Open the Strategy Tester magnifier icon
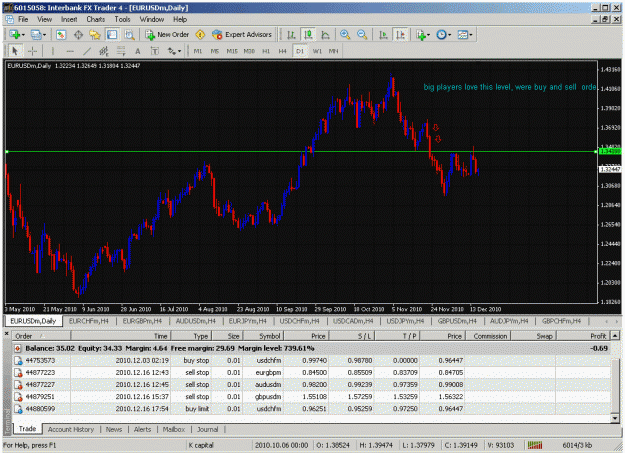 tap(129, 35)
